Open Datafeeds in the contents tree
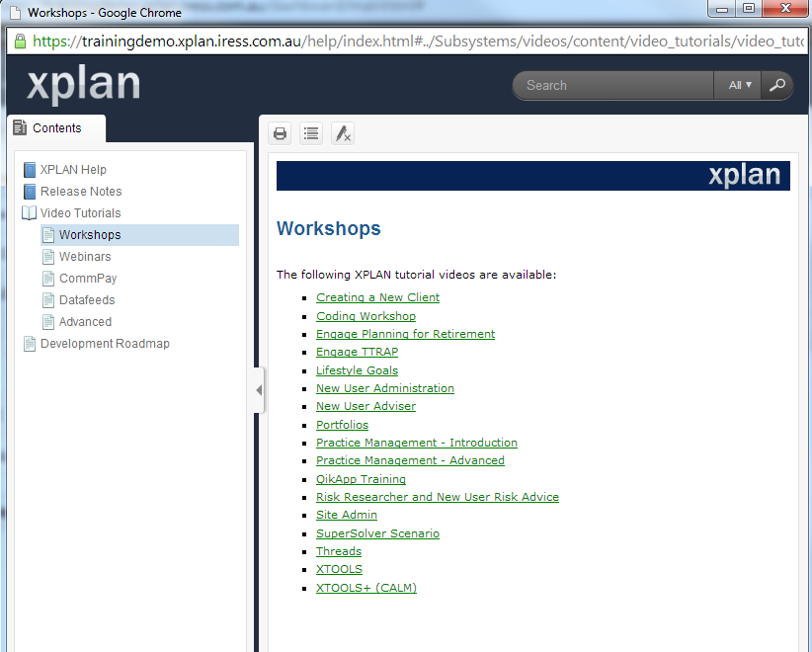 [x=87, y=300]
